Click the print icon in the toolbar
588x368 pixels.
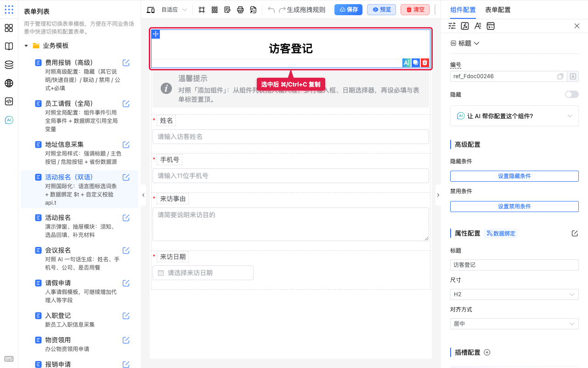(240, 10)
